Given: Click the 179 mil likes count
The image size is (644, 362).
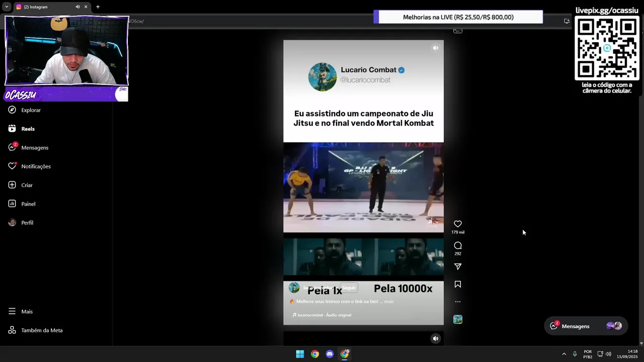Looking at the screenshot, I should [458, 232].
